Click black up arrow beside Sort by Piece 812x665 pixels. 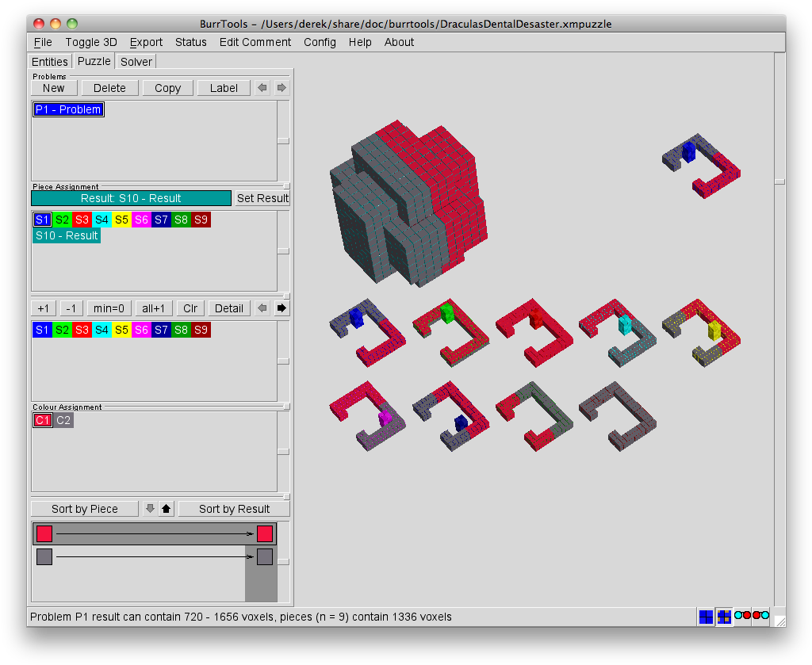166,509
